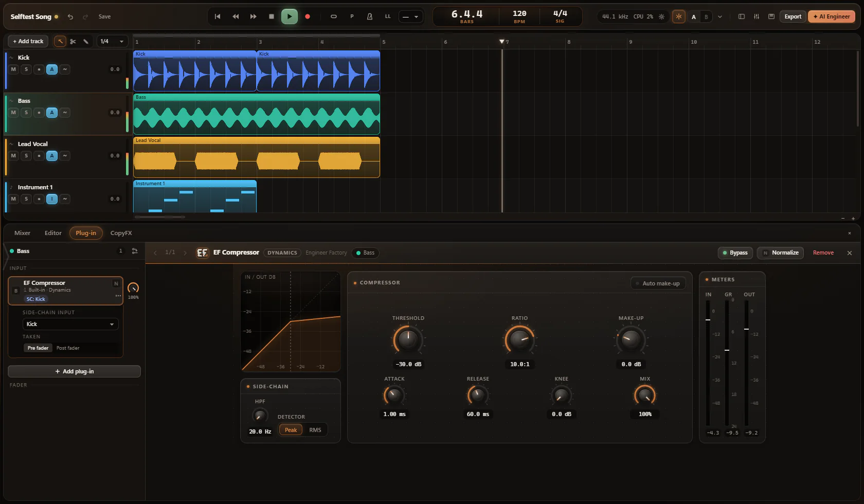Screen dimensions: 864x504
Task: Click the 4/4 time signature field
Action: click(560, 16)
